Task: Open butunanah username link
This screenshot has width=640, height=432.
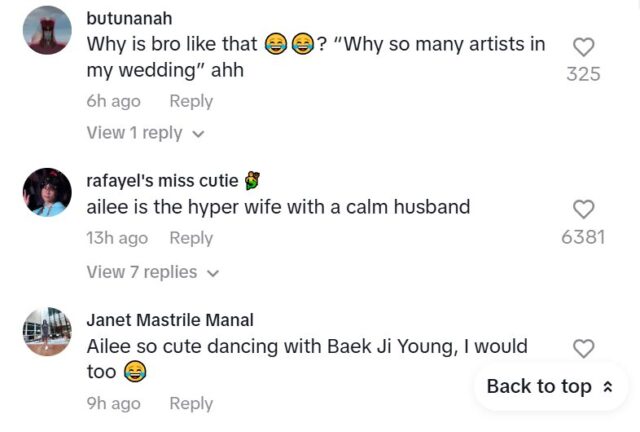Action: pyautogui.click(x=130, y=19)
